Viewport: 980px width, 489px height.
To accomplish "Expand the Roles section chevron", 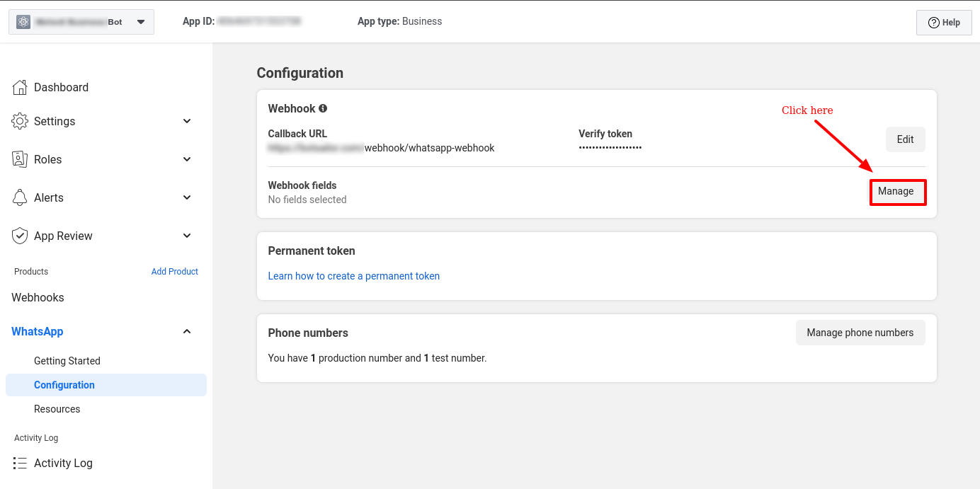I will click(x=187, y=159).
